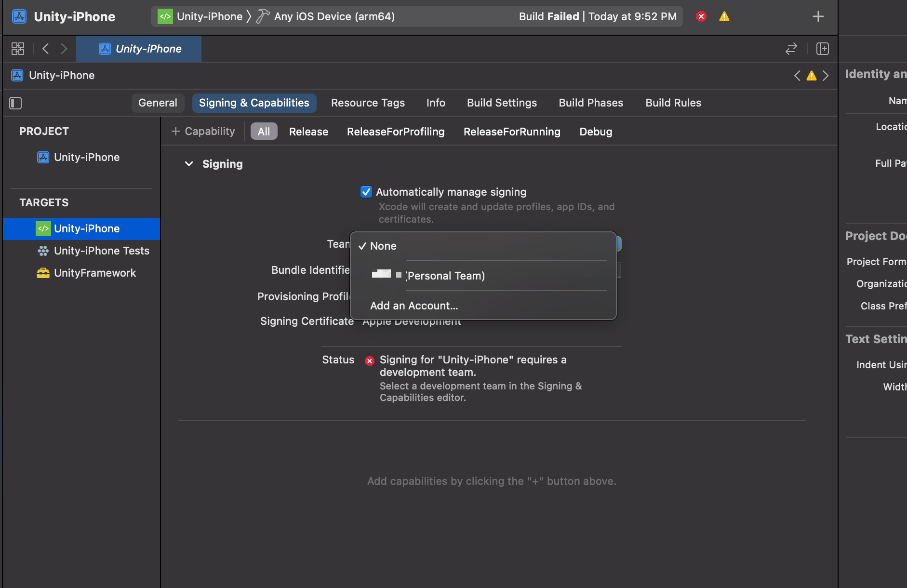Viewport: 907px width, 588px height.
Task: Jump to previous issue chevron
Action: point(797,76)
